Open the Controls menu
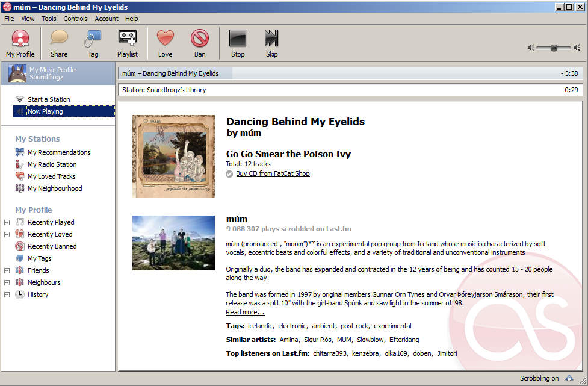The image size is (588, 386). click(75, 19)
